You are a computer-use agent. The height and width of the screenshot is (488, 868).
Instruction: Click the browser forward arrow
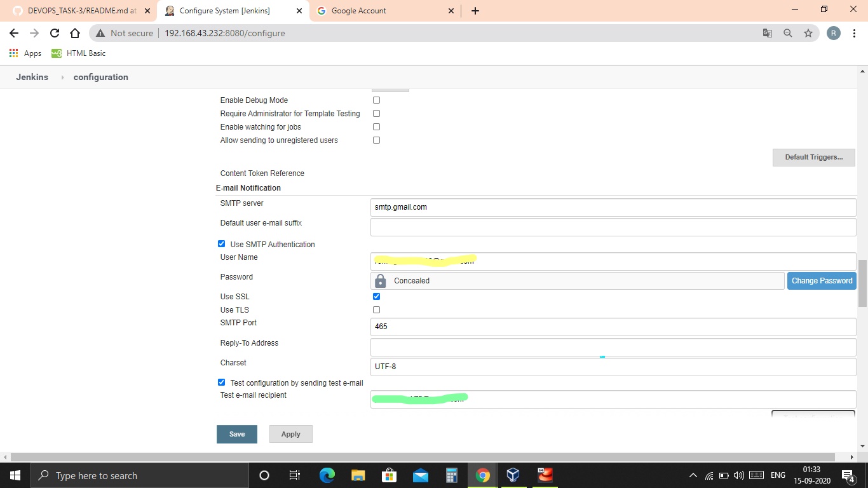click(34, 33)
